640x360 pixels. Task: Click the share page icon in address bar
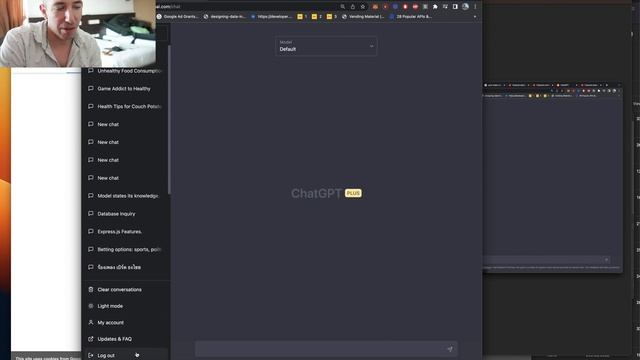tap(353, 7)
